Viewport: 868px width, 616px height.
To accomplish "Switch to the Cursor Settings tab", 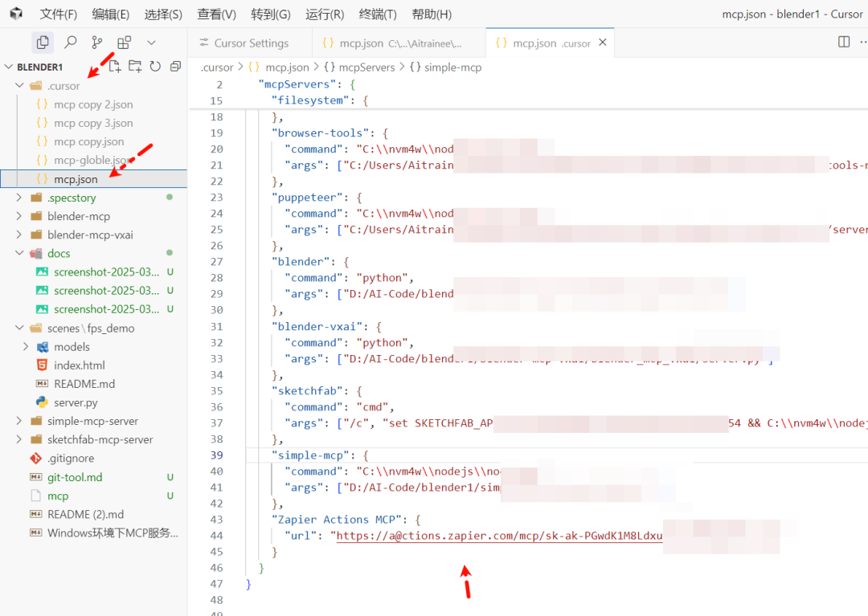I will tap(251, 43).
